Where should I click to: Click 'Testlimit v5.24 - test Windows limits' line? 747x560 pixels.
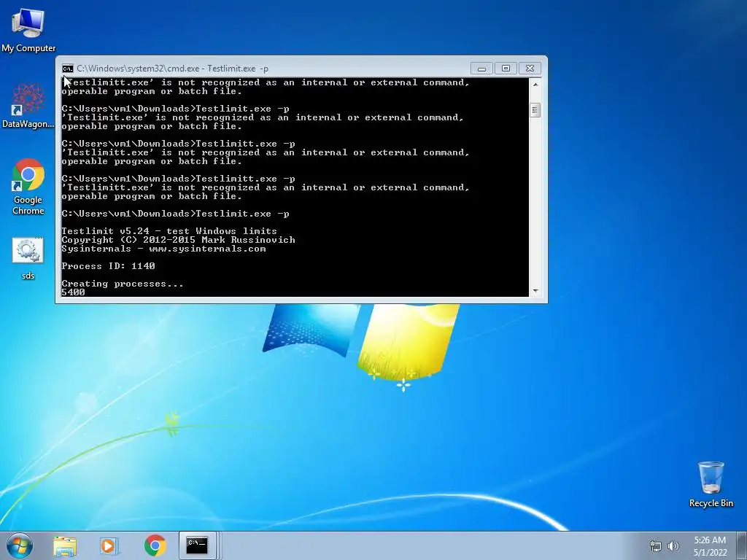click(x=169, y=231)
